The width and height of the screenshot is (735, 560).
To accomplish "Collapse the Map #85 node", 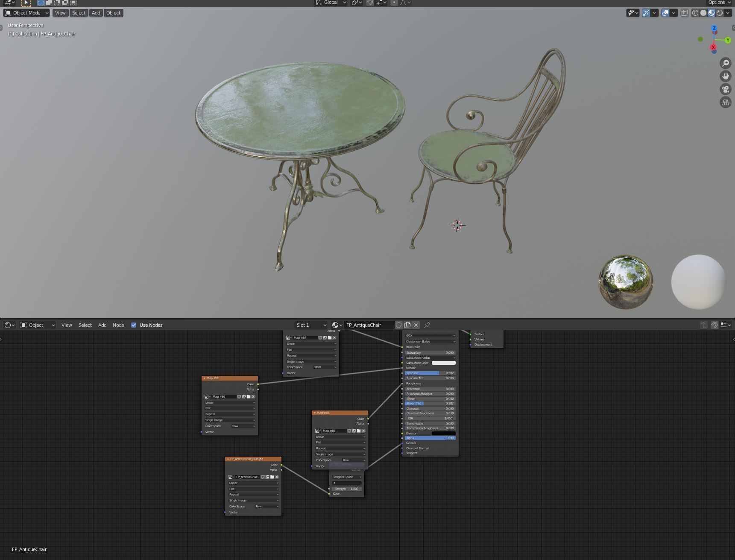I will 315,413.
